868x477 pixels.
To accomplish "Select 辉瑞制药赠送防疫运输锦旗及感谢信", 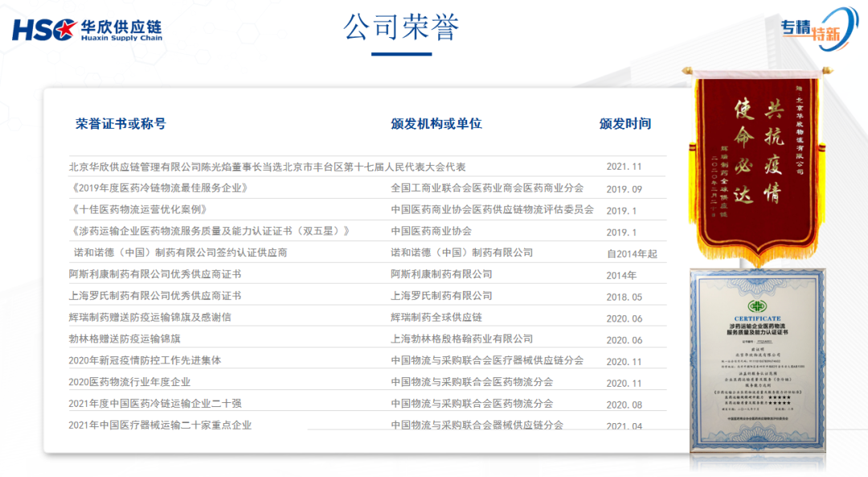I will pos(150,318).
